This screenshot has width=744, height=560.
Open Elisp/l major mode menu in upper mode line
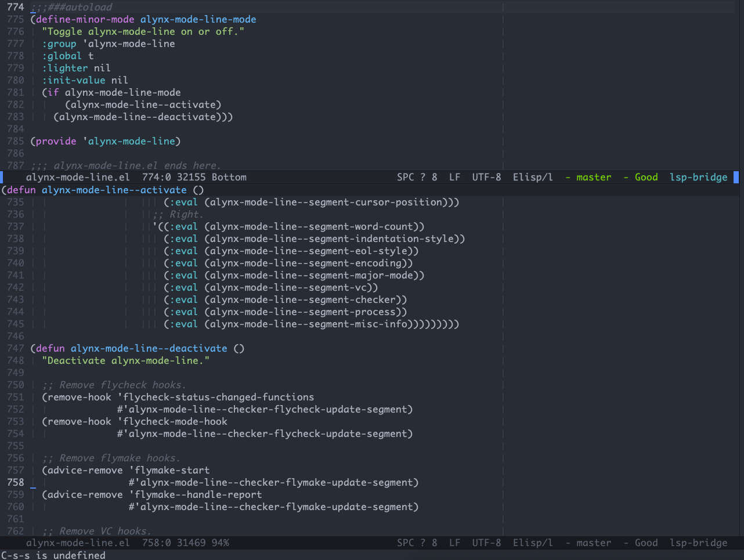click(532, 177)
